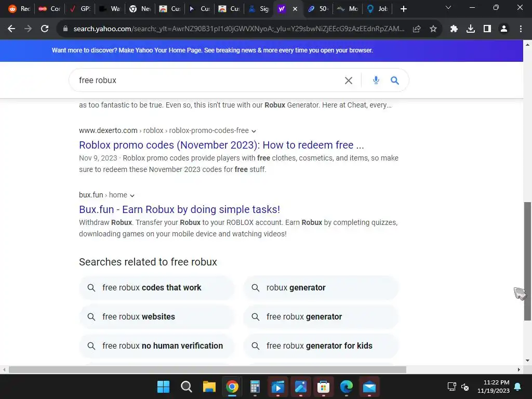This screenshot has width=532, height=399.
Task: Search free robux no human verification
Action: [x=156, y=346]
